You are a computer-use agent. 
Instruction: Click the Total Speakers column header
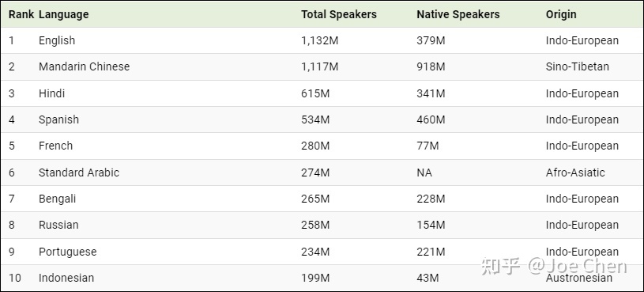[339, 14]
